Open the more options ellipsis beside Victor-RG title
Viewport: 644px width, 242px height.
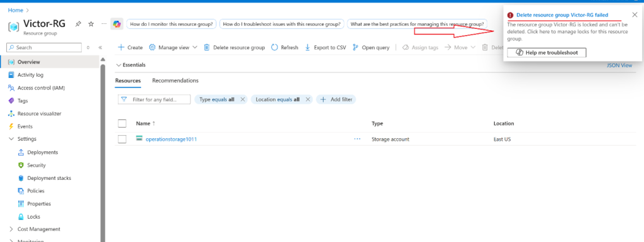click(104, 24)
